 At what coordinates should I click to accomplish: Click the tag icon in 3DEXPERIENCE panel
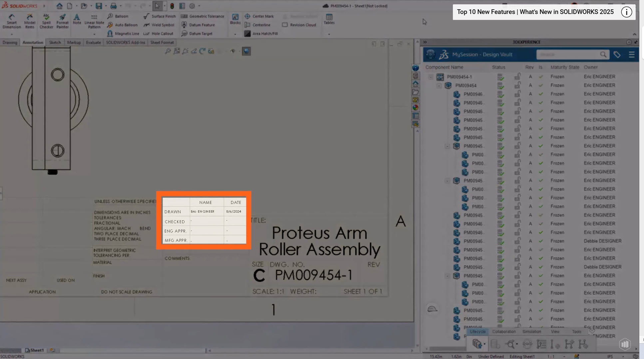617,55
